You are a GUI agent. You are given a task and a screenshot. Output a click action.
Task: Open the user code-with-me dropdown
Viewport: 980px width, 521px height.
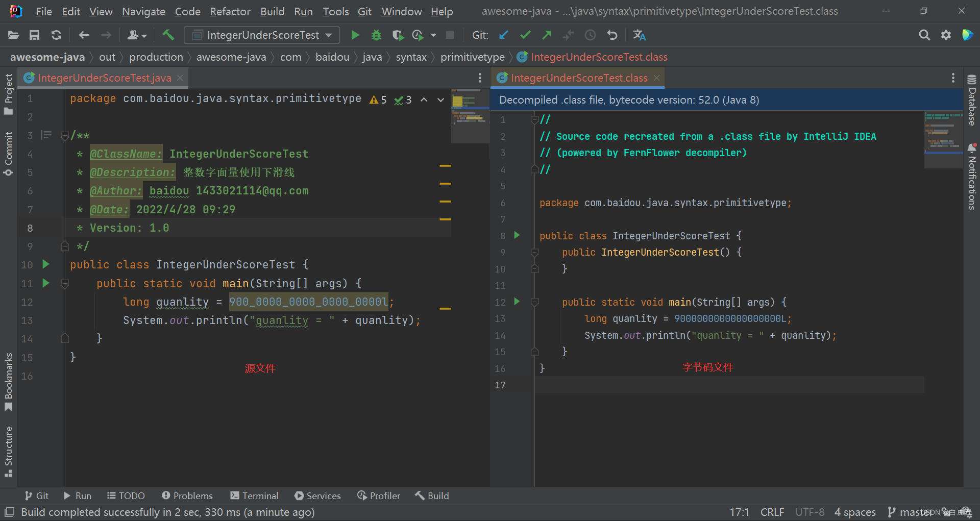click(x=136, y=35)
